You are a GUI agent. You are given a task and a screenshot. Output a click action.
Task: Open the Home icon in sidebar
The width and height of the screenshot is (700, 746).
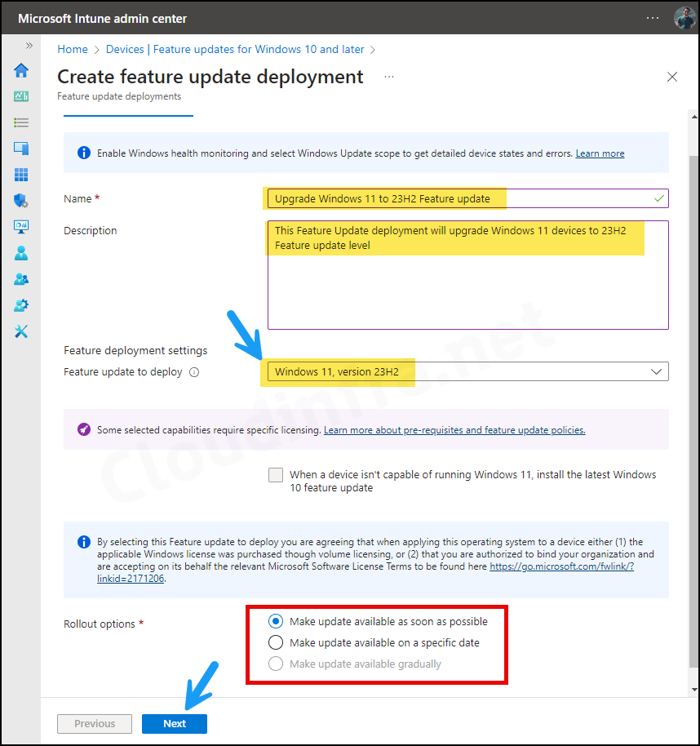(21, 70)
